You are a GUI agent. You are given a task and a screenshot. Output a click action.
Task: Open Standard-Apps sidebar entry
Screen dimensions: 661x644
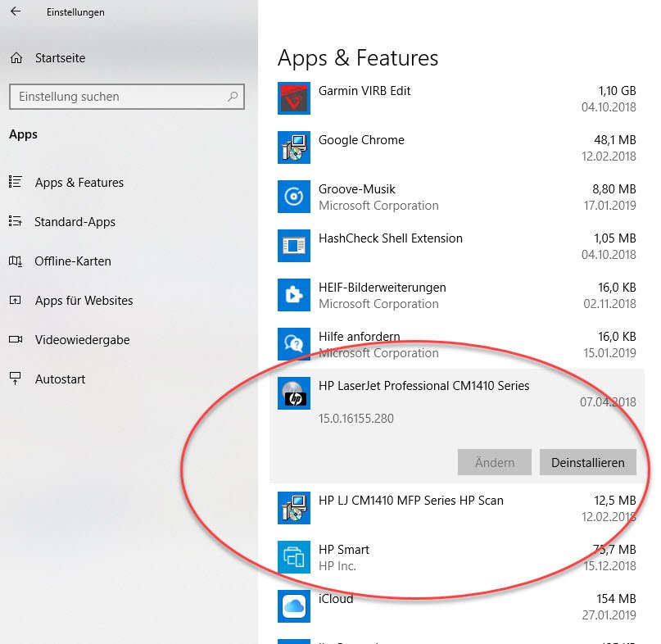[x=75, y=222]
